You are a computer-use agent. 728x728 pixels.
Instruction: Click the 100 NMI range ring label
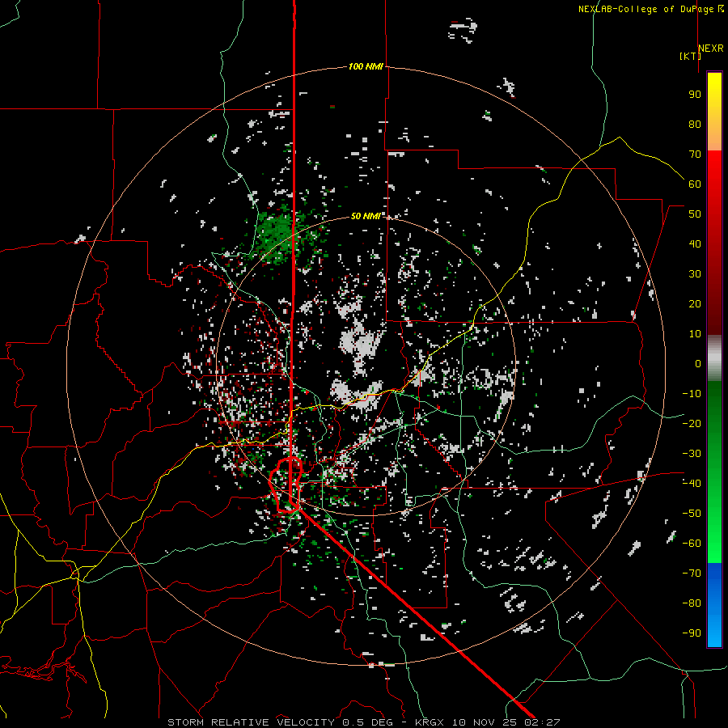click(x=366, y=66)
